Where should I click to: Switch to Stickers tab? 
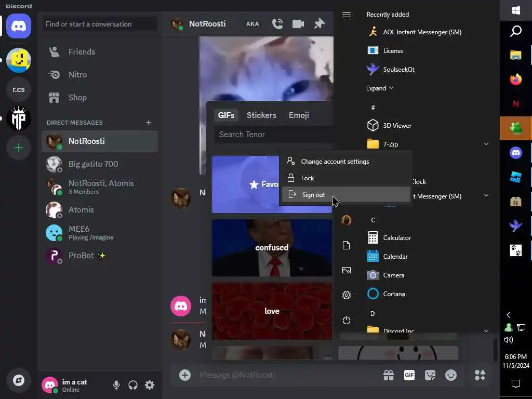coord(261,115)
